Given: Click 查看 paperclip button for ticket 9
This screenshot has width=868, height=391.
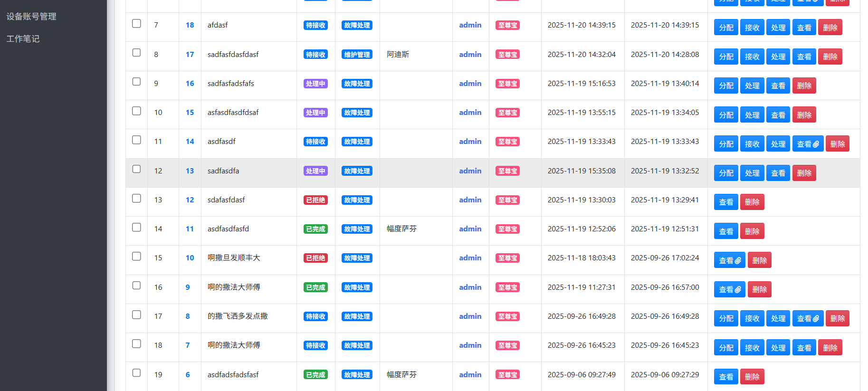Looking at the screenshot, I should [x=730, y=289].
